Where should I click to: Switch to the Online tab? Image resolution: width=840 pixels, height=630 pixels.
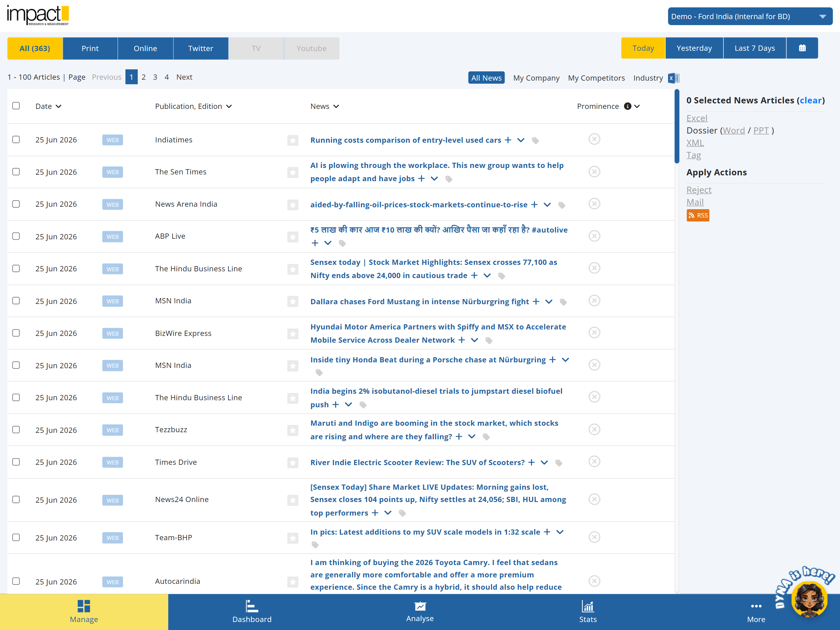pyautogui.click(x=145, y=48)
